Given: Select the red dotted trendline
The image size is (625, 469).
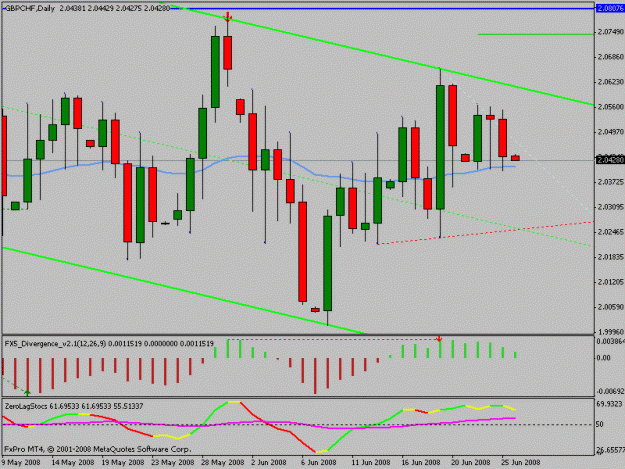Looking at the screenshot, I should pyautogui.click(x=485, y=233).
